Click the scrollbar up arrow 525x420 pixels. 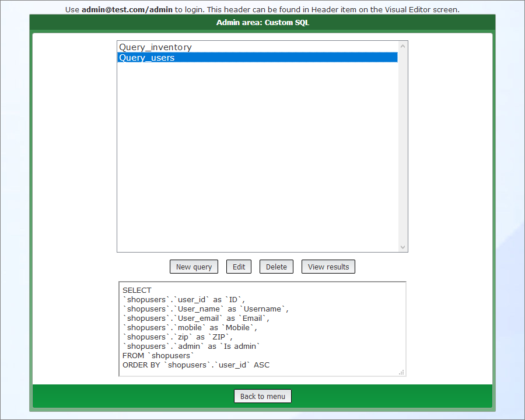coord(402,45)
